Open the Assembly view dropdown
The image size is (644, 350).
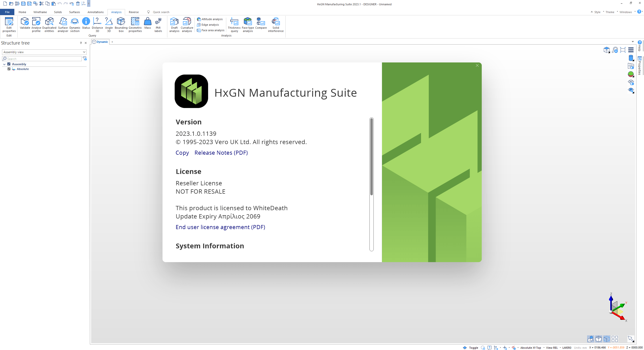(x=44, y=52)
